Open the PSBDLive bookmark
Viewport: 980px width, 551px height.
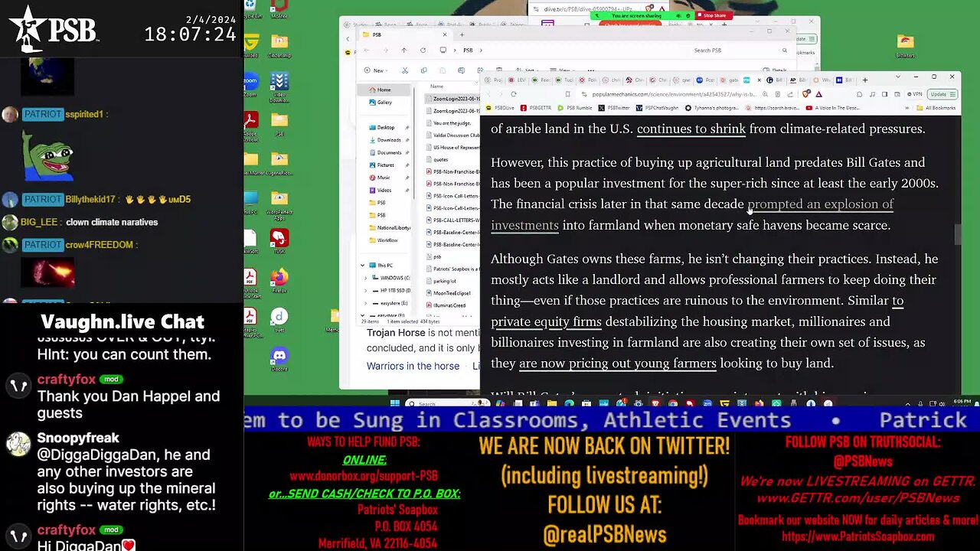click(x=500, y=108)
